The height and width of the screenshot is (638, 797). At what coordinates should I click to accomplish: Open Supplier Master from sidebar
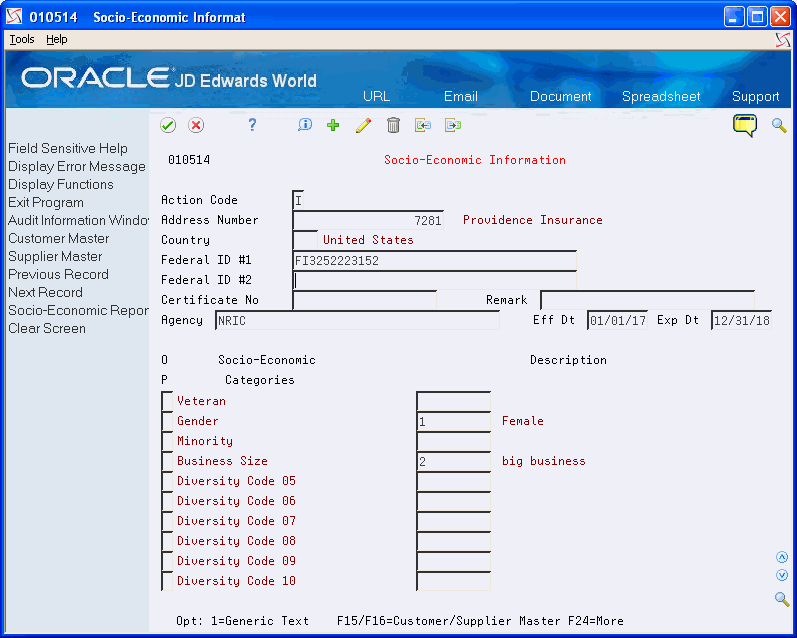click(x=55, y=256)
